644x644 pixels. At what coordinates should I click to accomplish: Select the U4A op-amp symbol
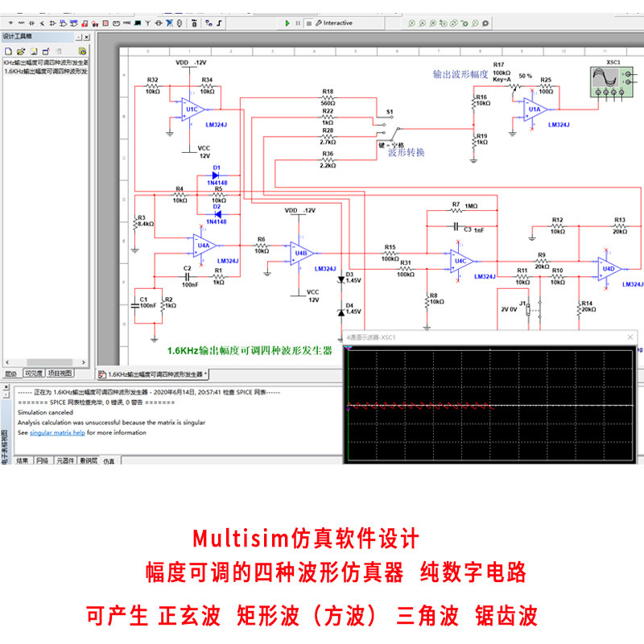204,246
